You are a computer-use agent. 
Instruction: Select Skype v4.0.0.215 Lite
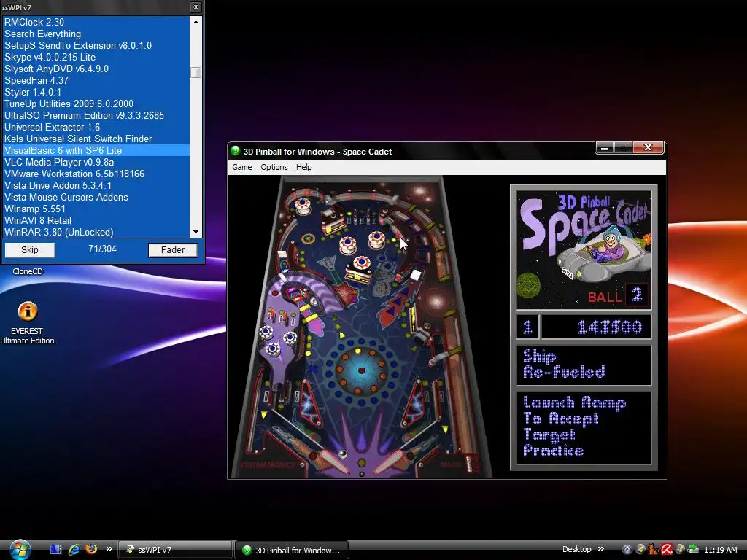click(97, 57)
